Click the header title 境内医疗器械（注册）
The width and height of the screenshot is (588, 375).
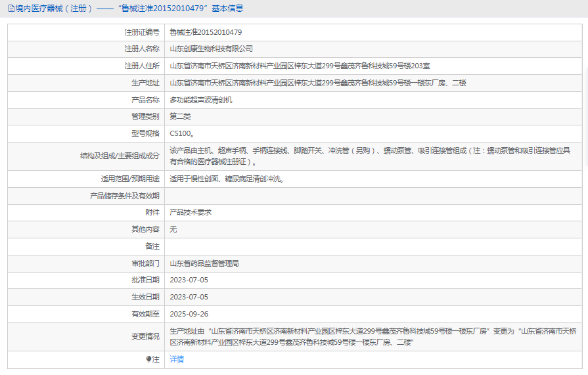point(54,9)
